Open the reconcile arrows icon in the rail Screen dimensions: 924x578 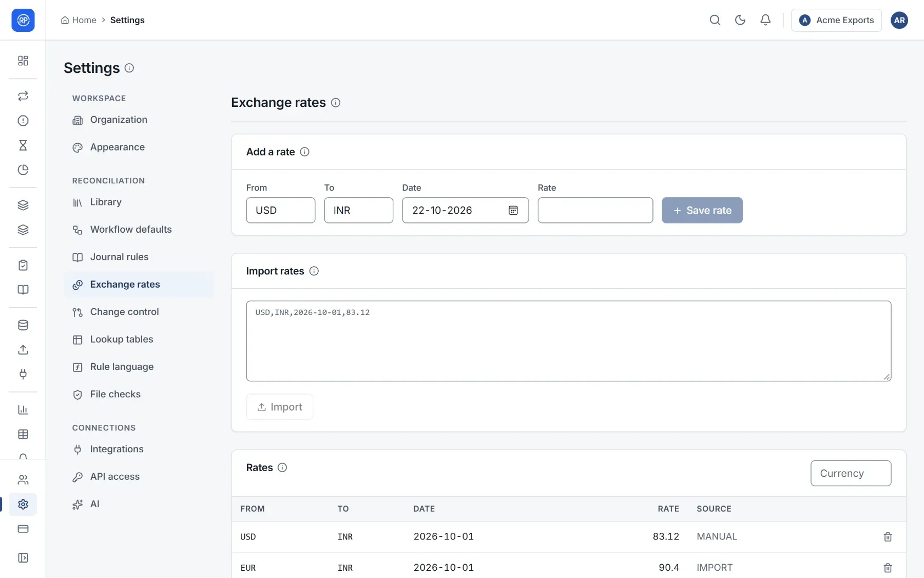point(23,96)
